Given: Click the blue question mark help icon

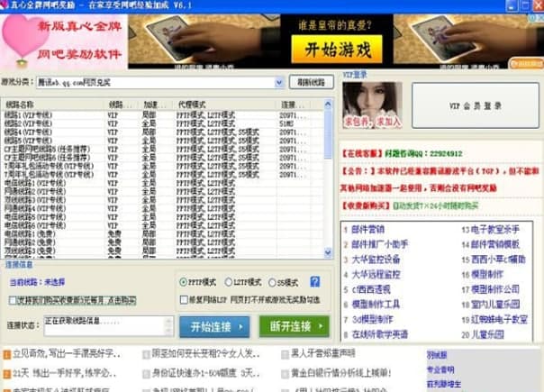Looking at the screenshot, I should coord(314,281).
